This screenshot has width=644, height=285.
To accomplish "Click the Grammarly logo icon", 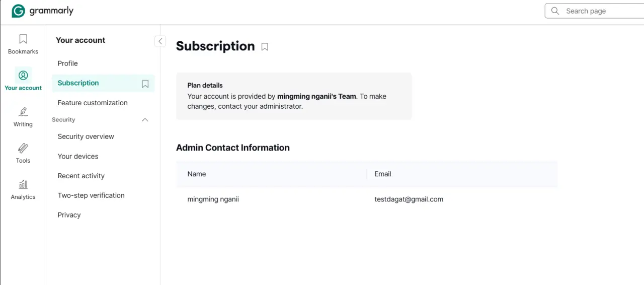I will point(18,11).
